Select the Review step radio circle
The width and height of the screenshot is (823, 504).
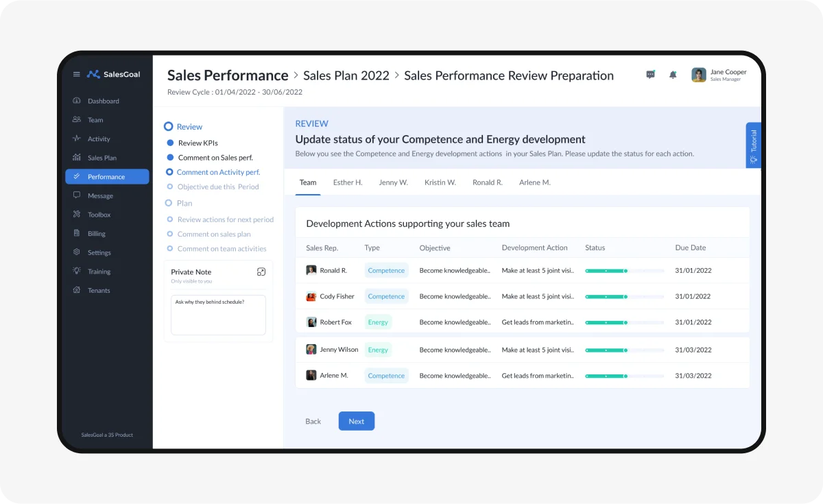168,127
